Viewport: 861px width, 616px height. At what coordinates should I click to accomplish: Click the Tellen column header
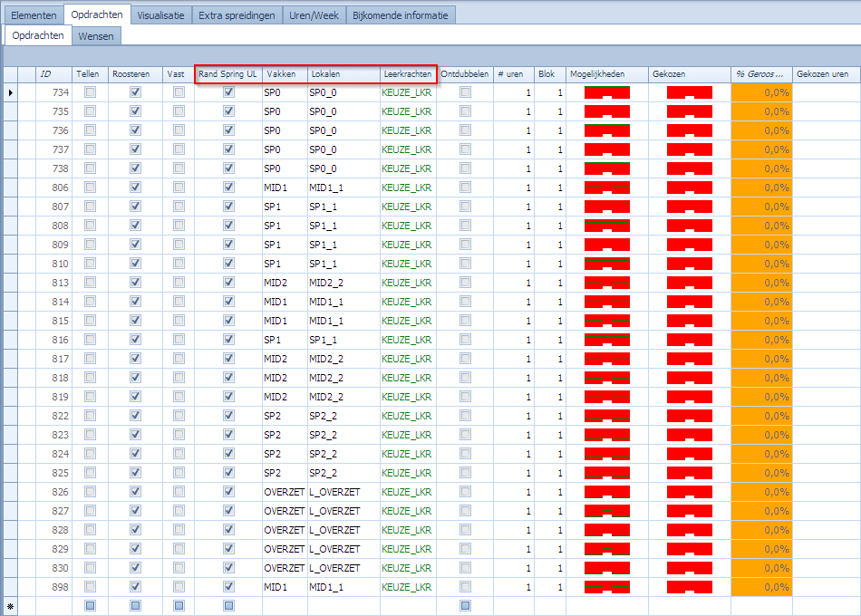[90, 74]
